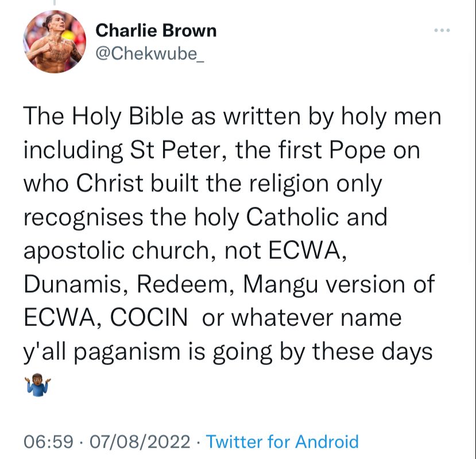Viewport: 476px width, 459px height.
Task: Open the three-dot more options menu
Action: (x=442, y=31)
